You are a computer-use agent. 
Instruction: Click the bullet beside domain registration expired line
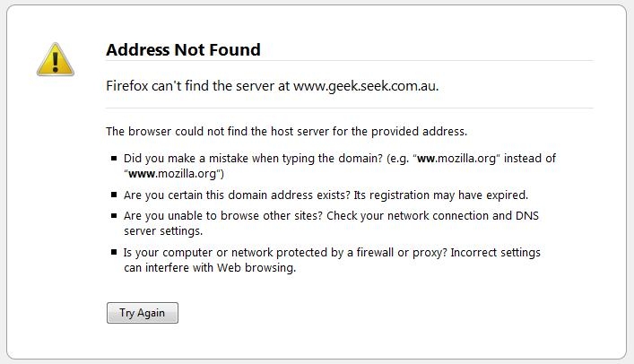tap(114, 195)
